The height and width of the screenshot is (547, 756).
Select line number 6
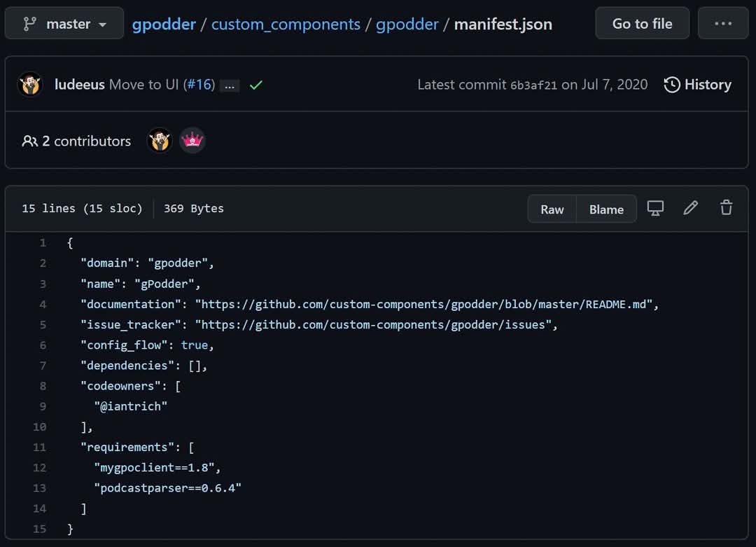tap(43, 345)
